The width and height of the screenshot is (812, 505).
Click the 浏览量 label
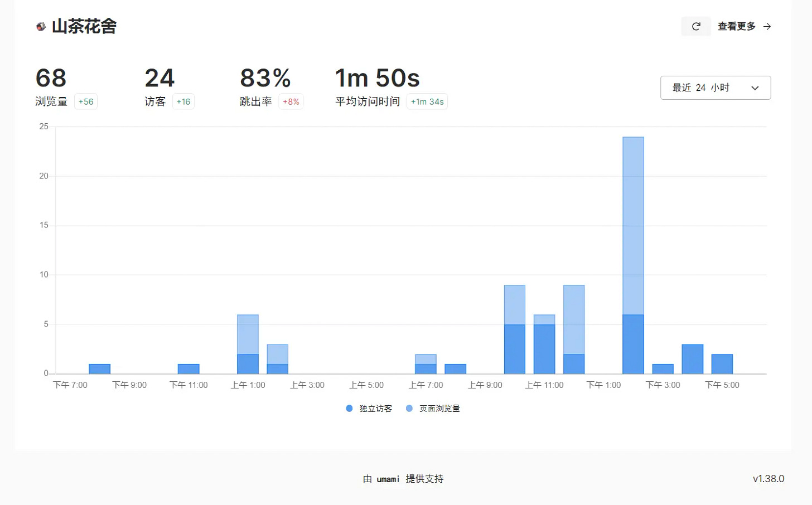pos(51,101)
